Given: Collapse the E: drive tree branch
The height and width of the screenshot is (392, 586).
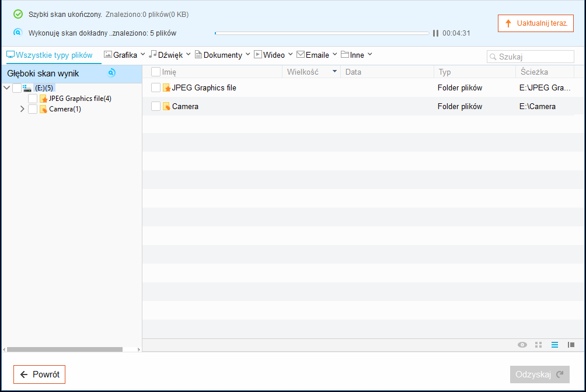Looking at the screenshot, I should click(x=7, y=87).
